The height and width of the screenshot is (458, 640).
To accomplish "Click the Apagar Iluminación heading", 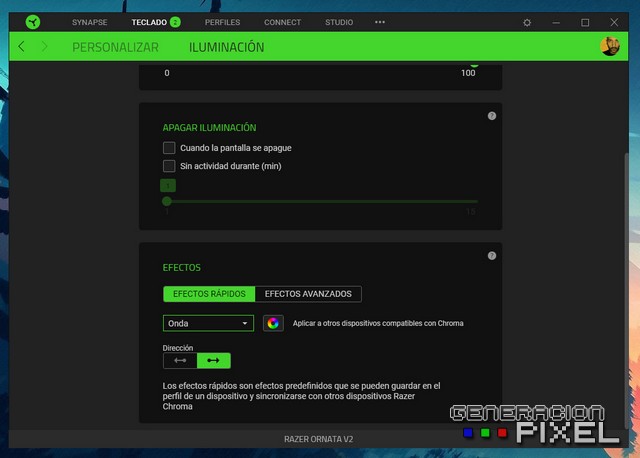I will coord(209,128).
